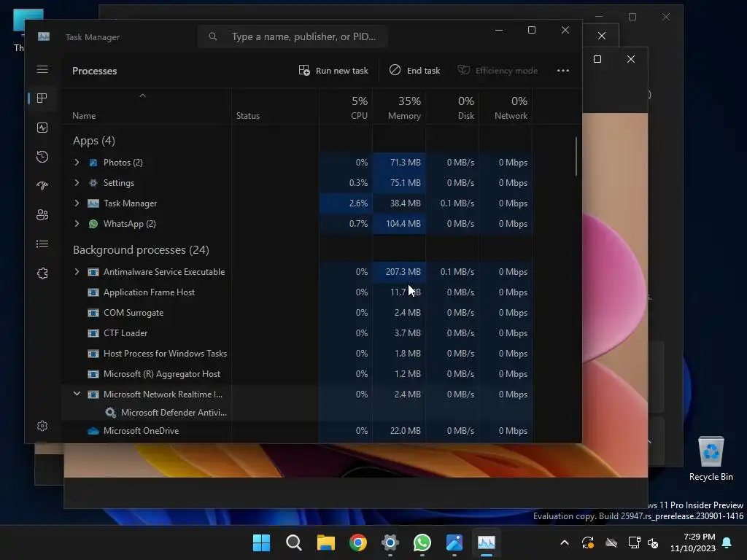Show hidden tray icons chevron
The width and height of the screenshot is (747, 560).
pyautogui.click(x=565, y=542)
